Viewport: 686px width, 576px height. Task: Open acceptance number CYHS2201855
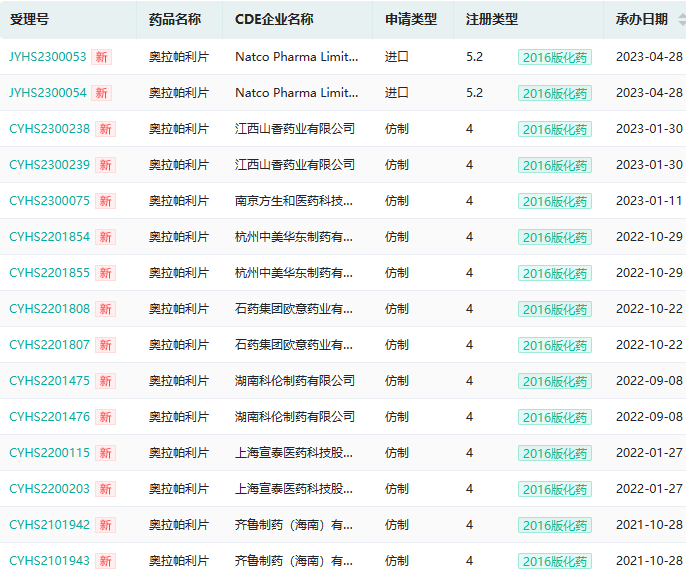(x=49, y=273)
